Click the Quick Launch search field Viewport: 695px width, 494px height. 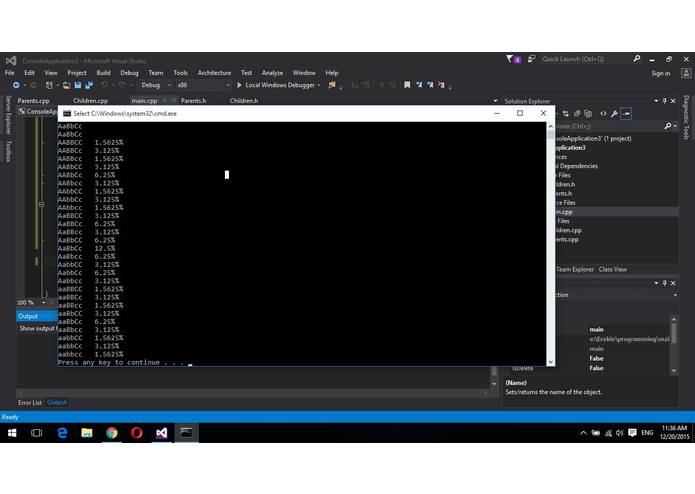(x=586, y=59)
